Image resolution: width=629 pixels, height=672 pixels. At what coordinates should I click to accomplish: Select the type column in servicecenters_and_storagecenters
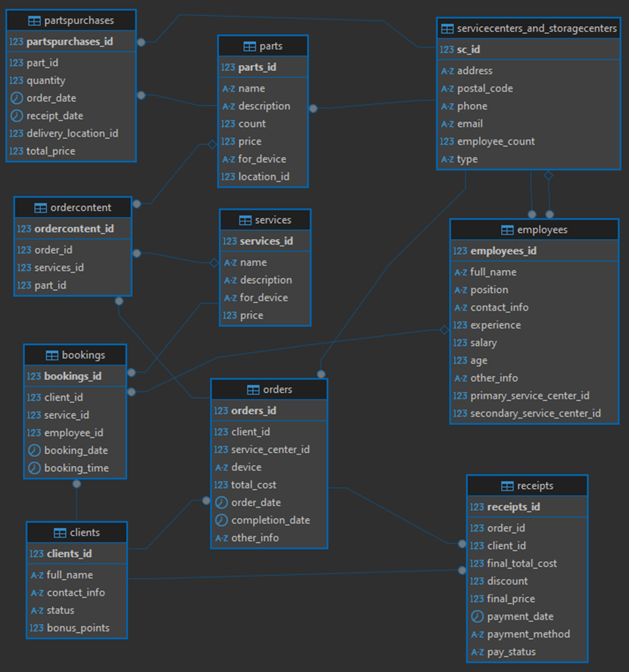click(528, 160)
